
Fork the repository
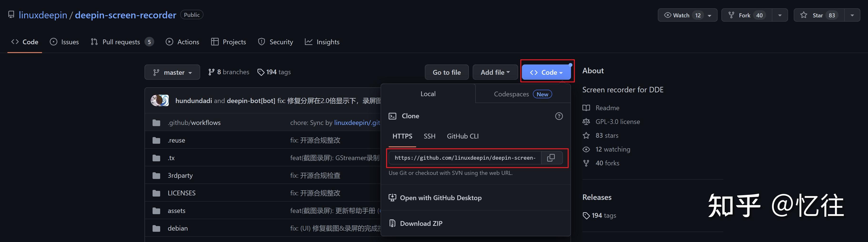[x=746, y=15]
